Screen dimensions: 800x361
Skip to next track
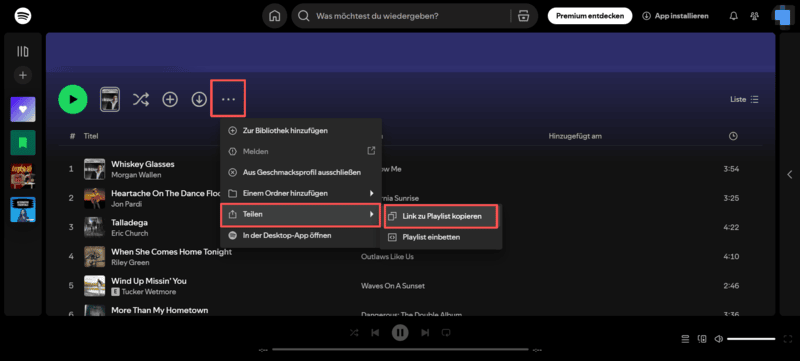point(424,333)
